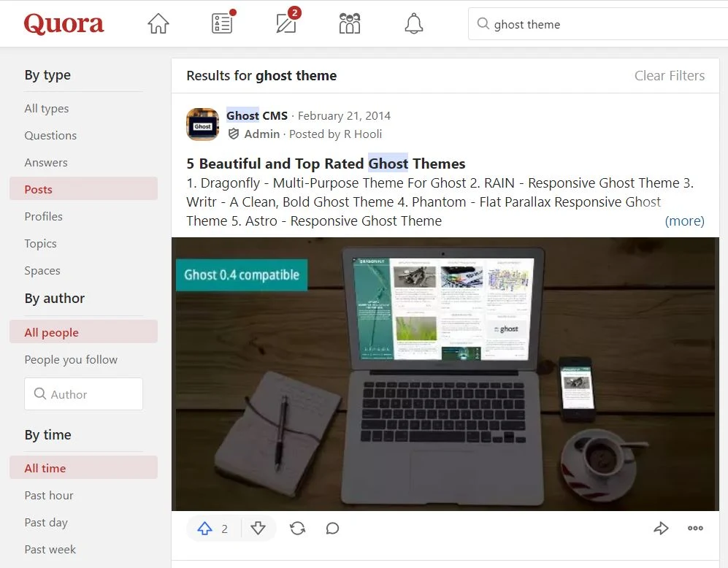Click the Admin shield badge icon
The height and width of the screenshot is (568, 728).
[x=234, y=134]
